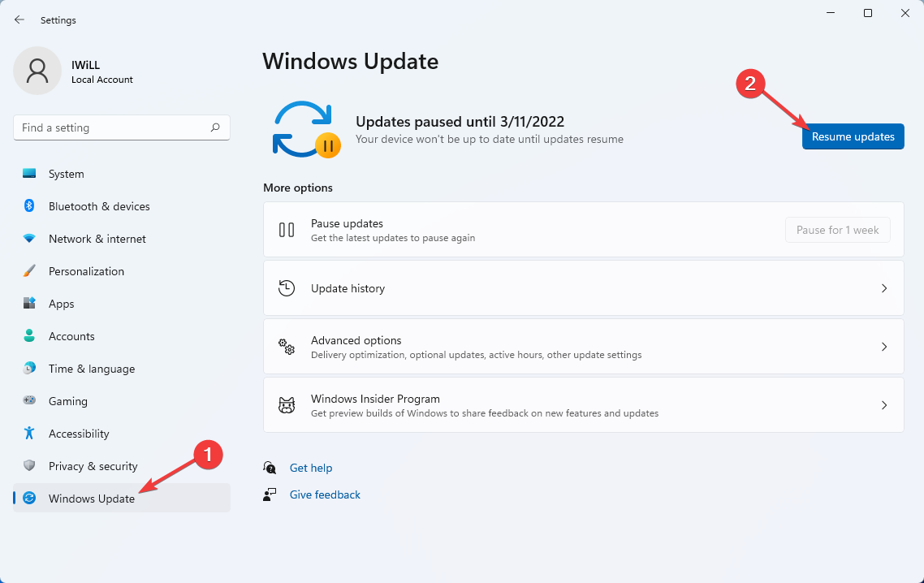Open the Give feedback link
The image size is (924, 583).
pos(325,494)
